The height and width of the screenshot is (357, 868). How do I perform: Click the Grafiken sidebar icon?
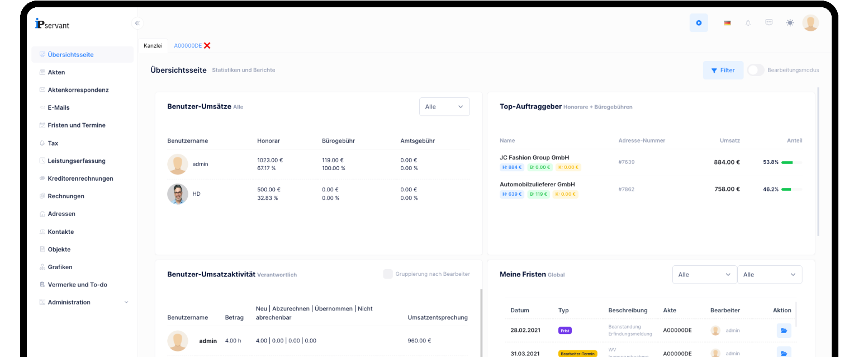tap(42, 267)
